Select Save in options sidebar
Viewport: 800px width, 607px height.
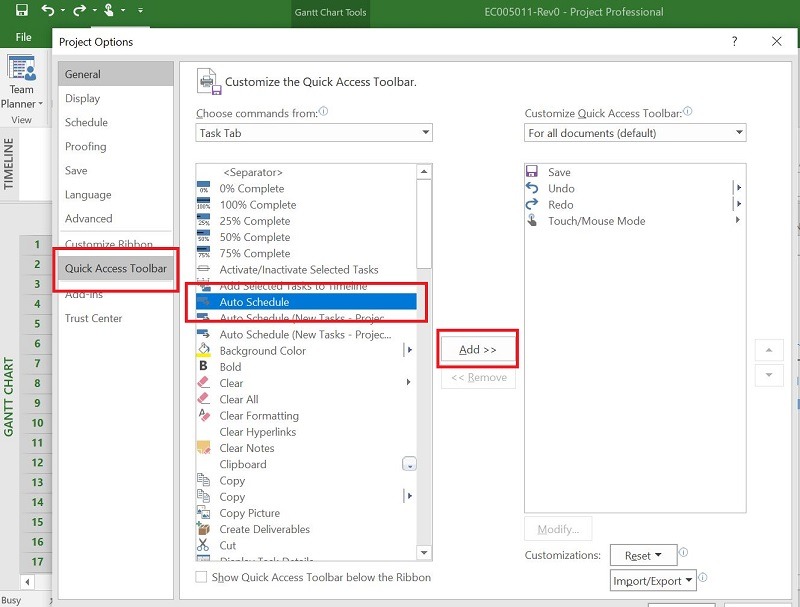[116, 170]
